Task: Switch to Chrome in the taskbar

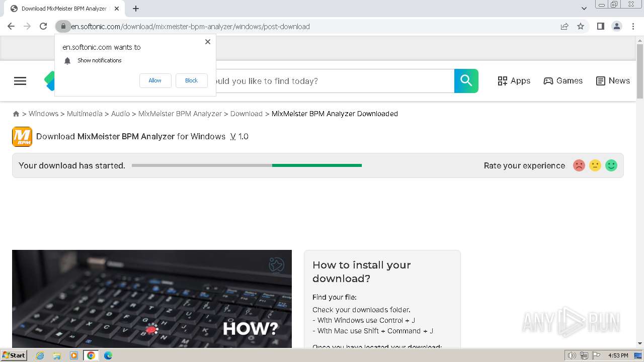Action: 91,355
